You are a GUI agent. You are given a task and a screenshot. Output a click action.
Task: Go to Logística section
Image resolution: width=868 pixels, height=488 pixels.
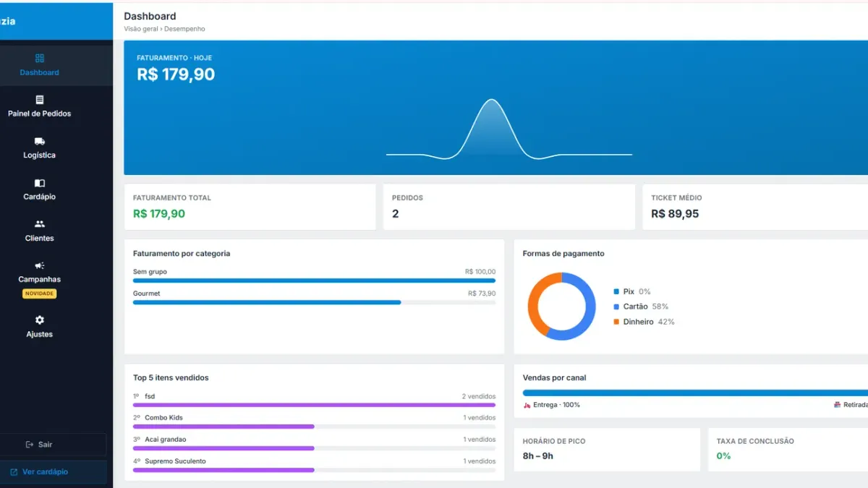[40, 147]
